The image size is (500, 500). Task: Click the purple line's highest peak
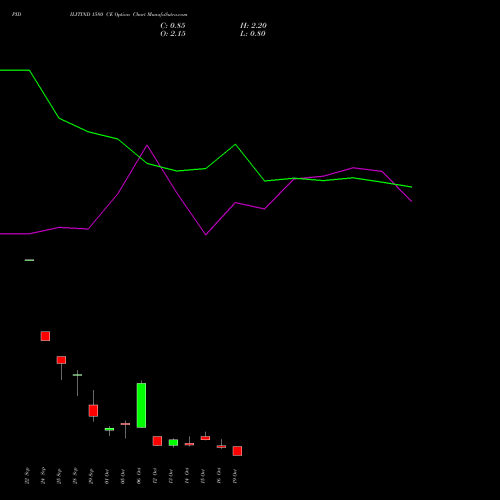pyautogui.click(x=147, y=145)
